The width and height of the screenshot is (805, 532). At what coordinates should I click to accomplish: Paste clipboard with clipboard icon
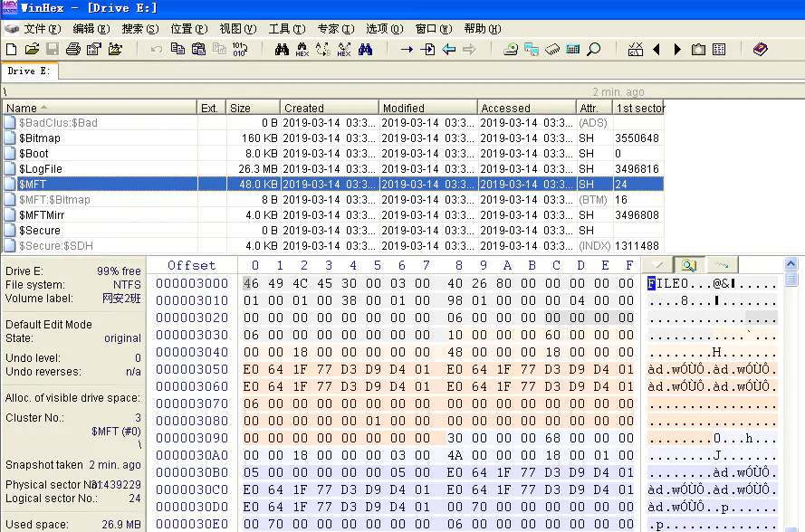(198, 49)
